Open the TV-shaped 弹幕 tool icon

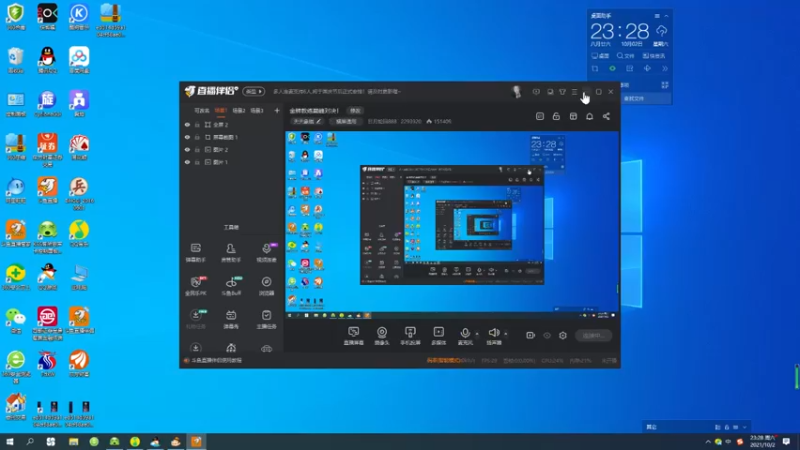coord(231,319)
